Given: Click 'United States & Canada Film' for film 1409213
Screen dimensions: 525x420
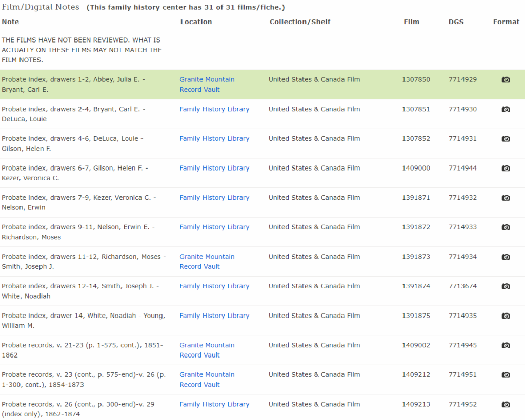Looking at the screenshot, I should click(x=314, y=404).
